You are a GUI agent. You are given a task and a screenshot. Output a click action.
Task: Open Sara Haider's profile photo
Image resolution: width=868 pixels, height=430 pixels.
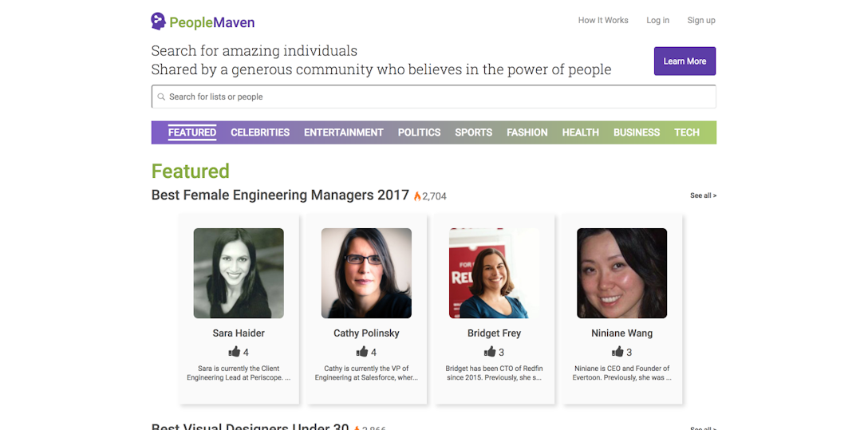click(239, 273)
